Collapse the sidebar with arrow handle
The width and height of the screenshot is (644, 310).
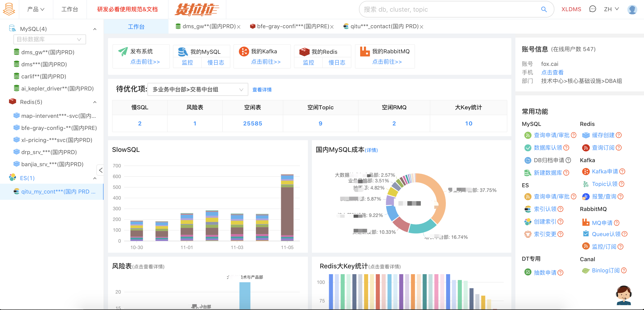(x=101, y=170)
